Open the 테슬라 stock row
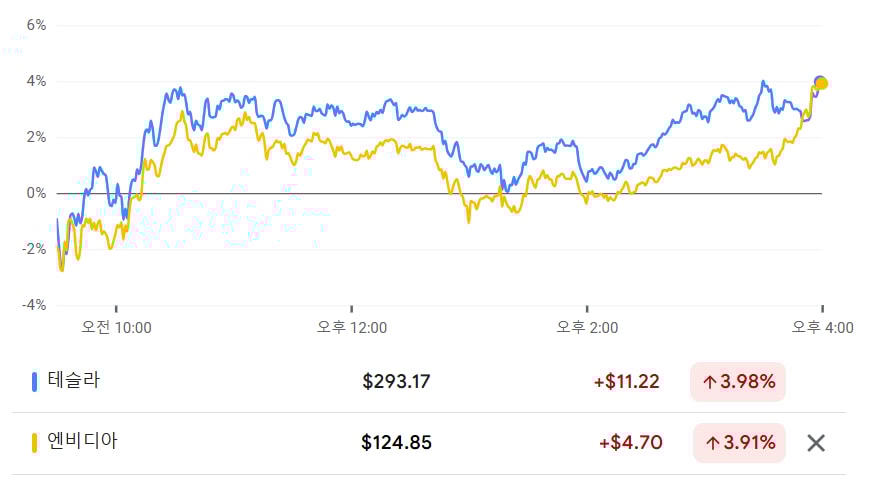 point(428,382)
